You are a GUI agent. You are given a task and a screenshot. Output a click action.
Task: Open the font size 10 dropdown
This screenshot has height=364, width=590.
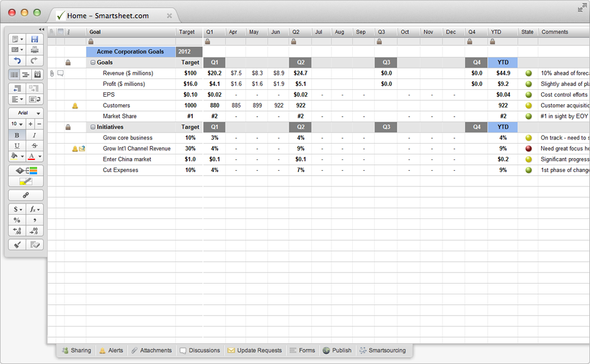point(17,124)
